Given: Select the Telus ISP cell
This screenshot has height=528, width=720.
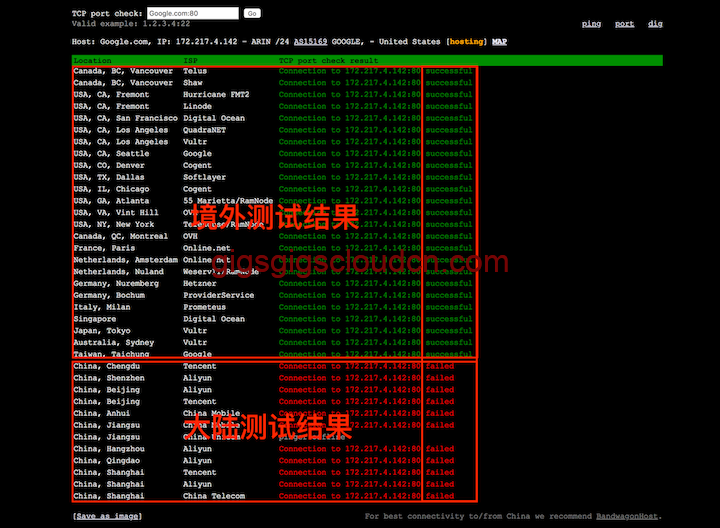Looking at the screenshot, I should pyautogui.click(x=195, y=71).
